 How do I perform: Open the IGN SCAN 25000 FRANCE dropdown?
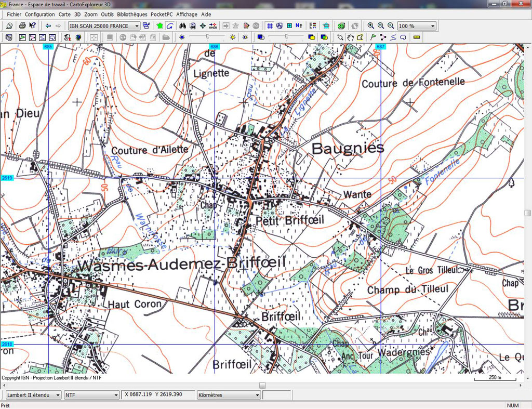tap(104, 26)
